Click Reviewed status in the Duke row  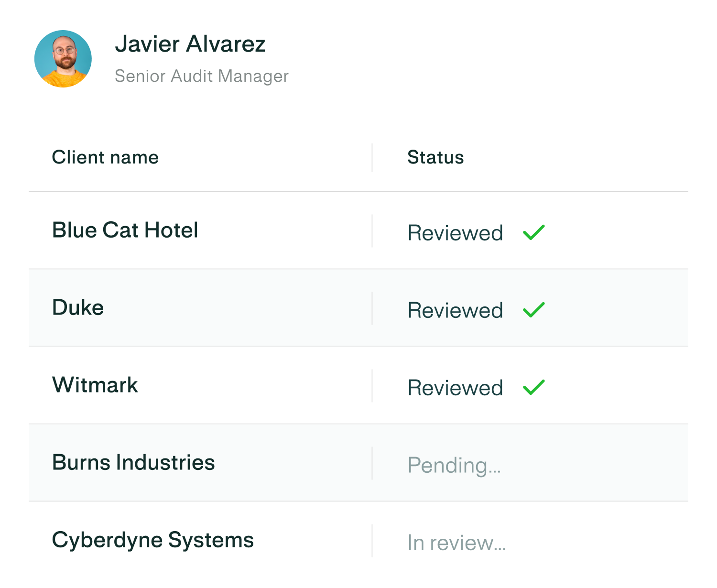pos(455,310)
